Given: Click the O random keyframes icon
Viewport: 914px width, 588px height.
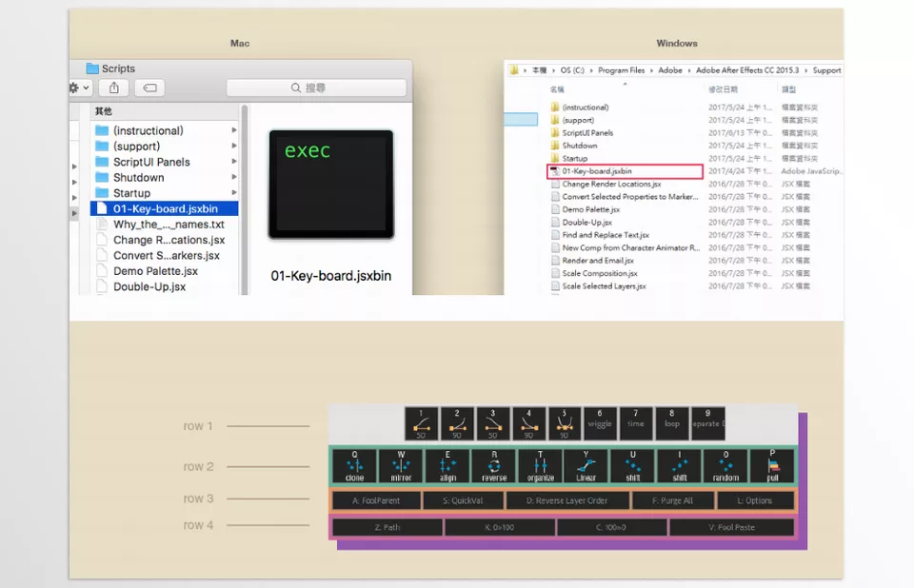Looking at the screenshot, I should 725,465.
